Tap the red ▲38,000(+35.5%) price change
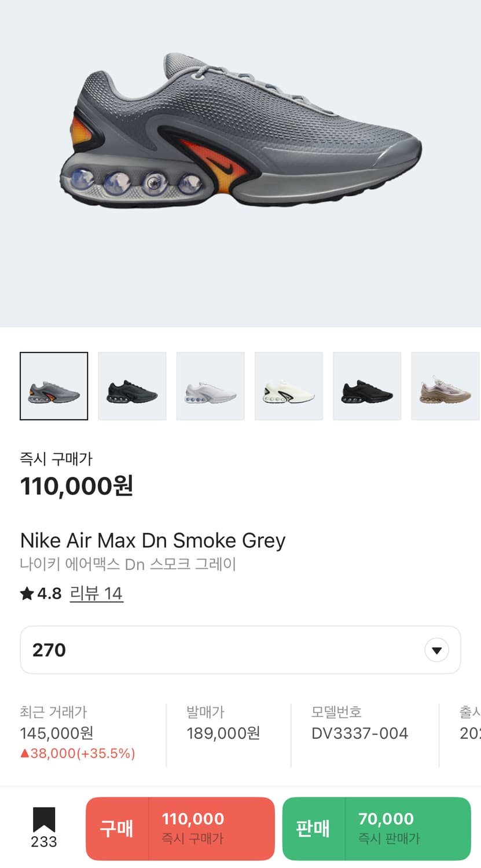Screen dimensions: 481x868 point(78,753)
